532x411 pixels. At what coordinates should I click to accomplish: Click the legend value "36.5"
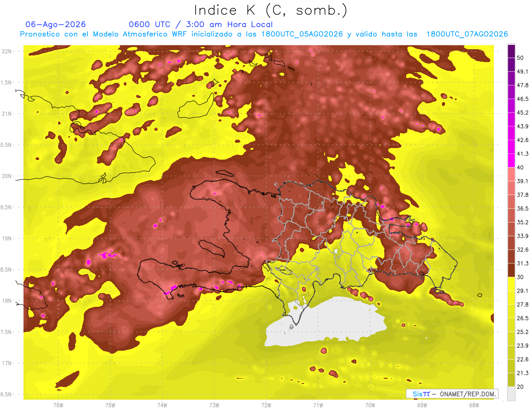[x=523, y=208]
